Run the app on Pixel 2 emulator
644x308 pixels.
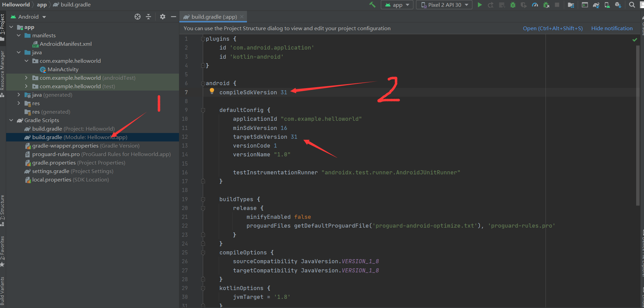click(x=480, y=5)
